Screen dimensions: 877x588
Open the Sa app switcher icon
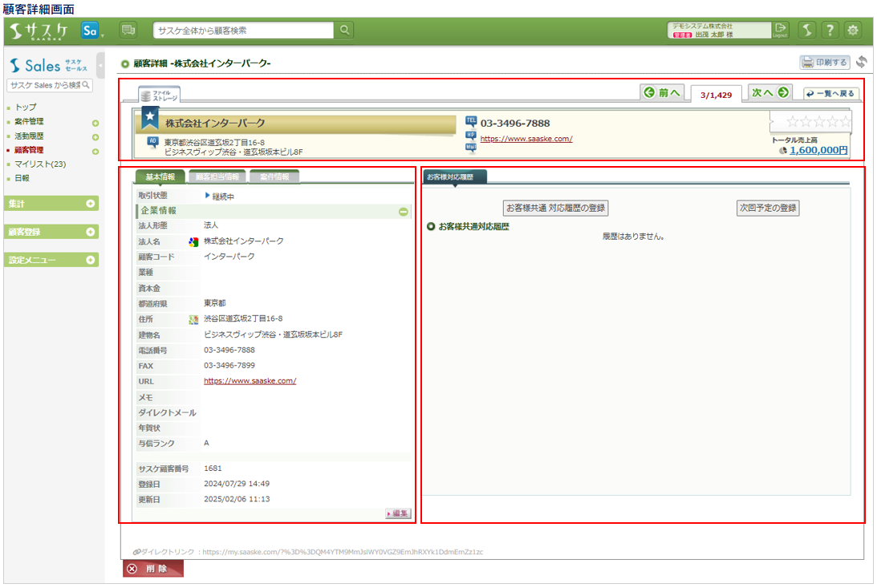tap(90, 30)
